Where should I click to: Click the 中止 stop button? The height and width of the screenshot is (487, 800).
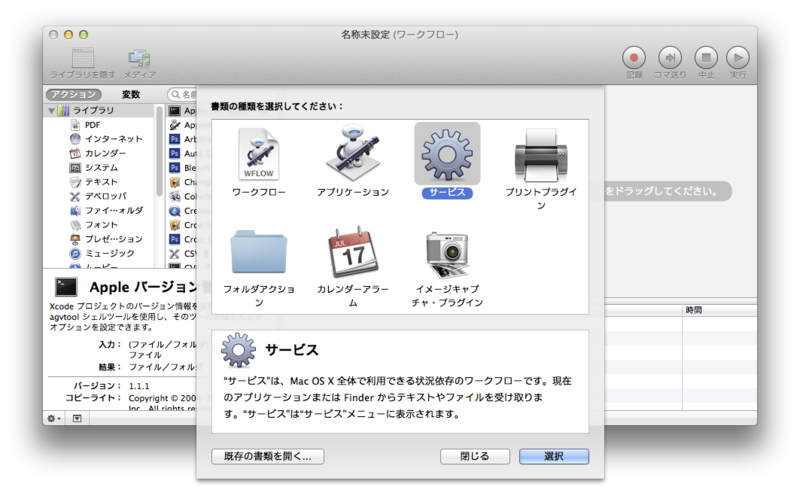706,58
